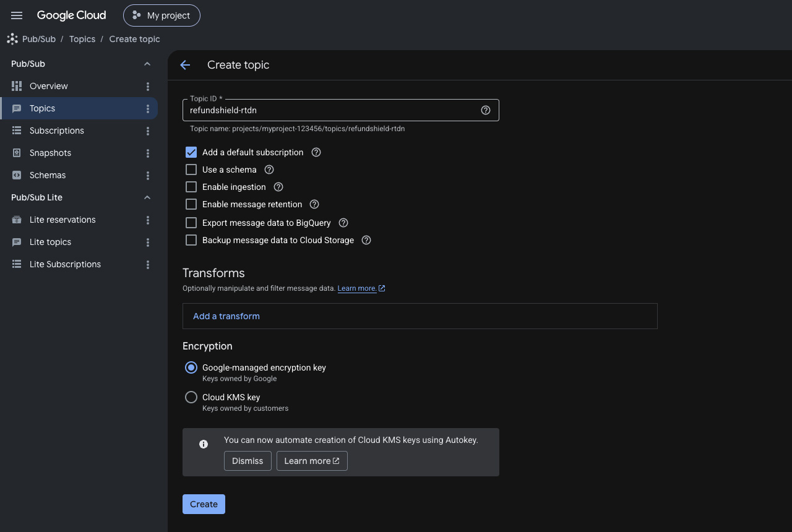Show help for Backup message data to Cloud Storage
This screenshot has width=792, height=532.
click(x=366, y=240)
